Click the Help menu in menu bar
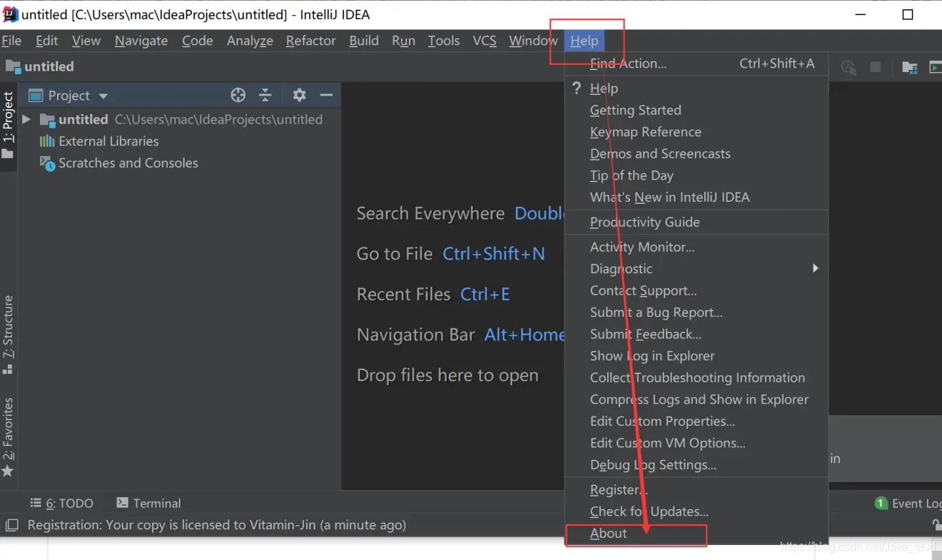The height and width of the screenshot is (560, 942). coord(584,41)
